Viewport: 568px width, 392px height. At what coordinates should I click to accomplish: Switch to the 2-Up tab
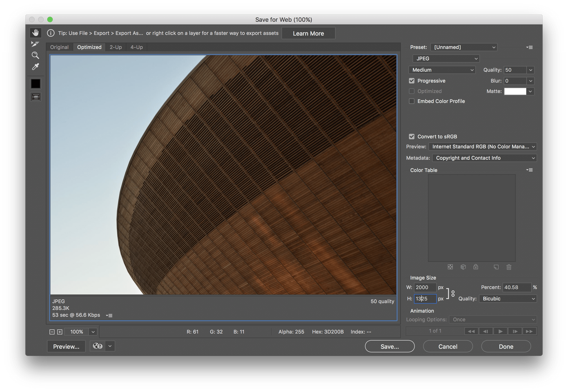pos(116,47)
